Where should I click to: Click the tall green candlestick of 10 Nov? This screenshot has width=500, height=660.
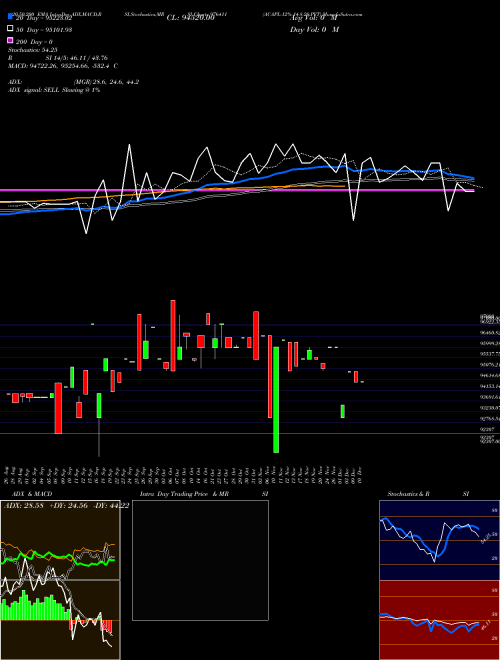click(x=276, y=400)
